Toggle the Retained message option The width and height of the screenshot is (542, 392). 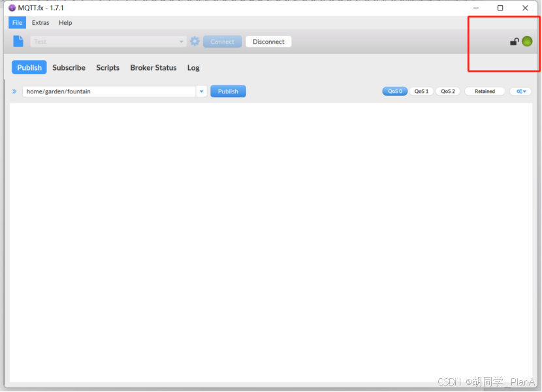[x=485, y=91]
